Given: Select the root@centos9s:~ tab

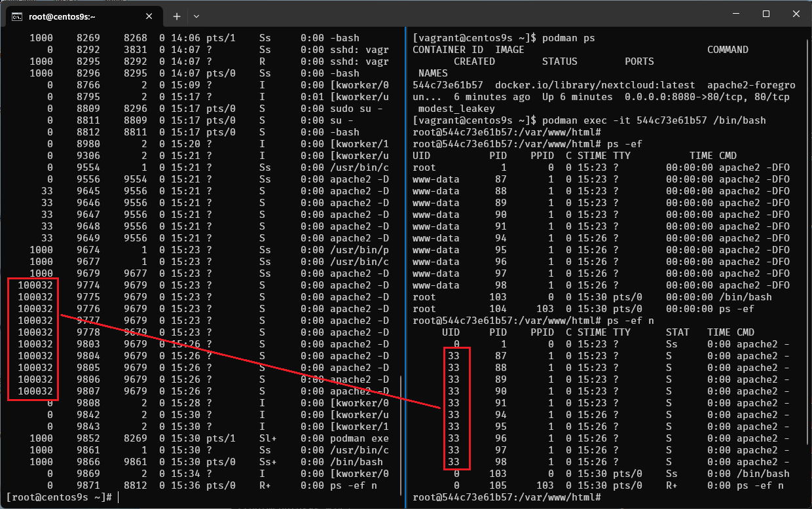Looking at the screenshot, I should pos(79,16).
